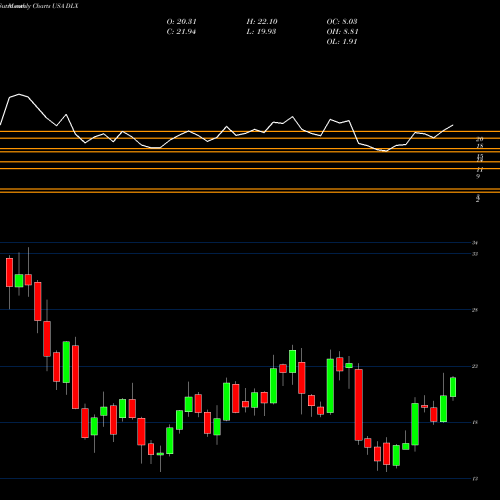This screenshot has height=500, width=500.
Task: Click the 33 price axis label
Action: (475, 254)
